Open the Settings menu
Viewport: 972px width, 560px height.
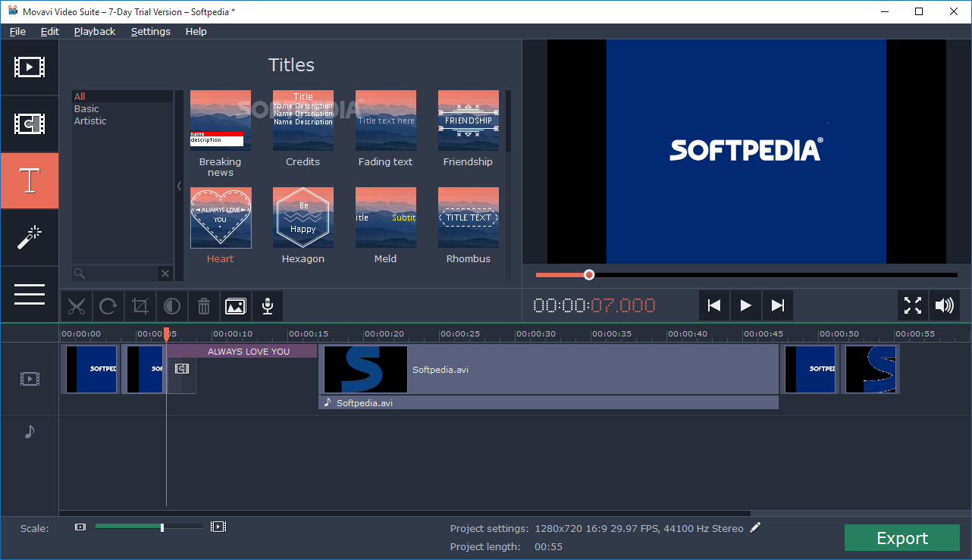[x=151, y=31]
